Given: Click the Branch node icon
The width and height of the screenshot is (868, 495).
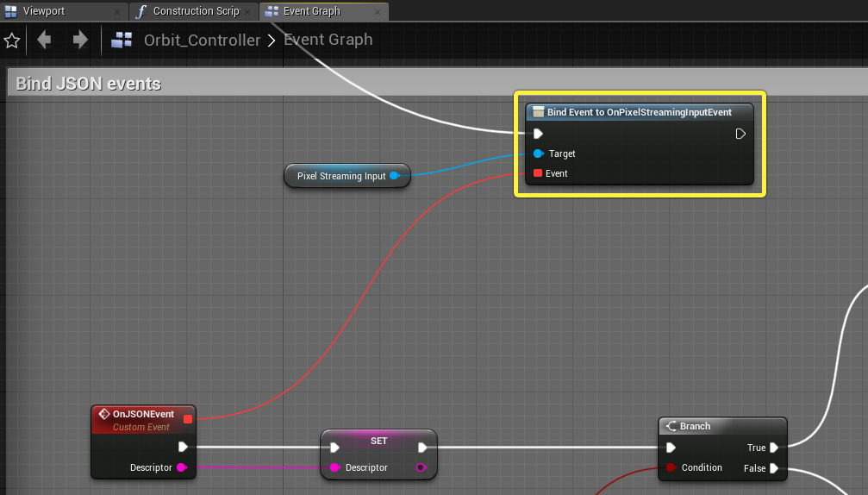Looking at the screenshot, I should 671,426.
